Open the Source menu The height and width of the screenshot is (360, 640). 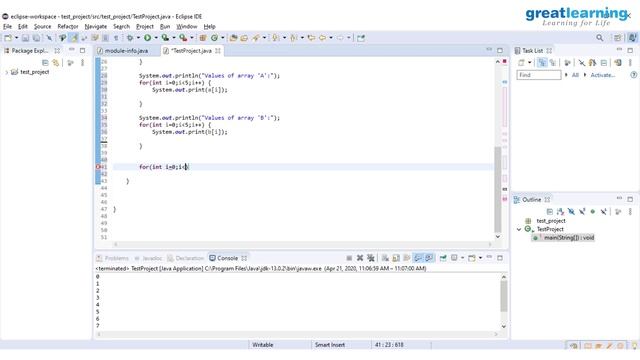[42, 27]
